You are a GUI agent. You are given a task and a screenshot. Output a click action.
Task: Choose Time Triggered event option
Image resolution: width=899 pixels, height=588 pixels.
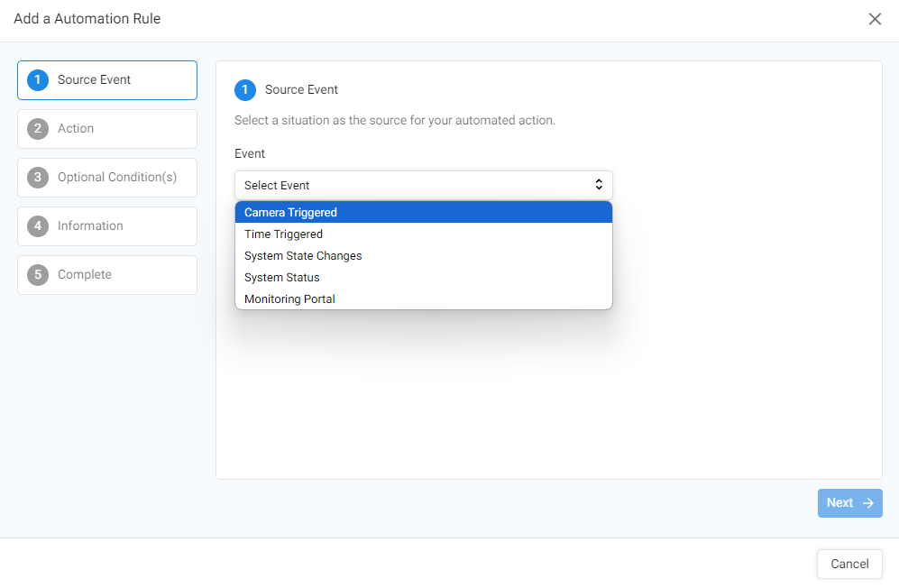(x=423, y=234)
